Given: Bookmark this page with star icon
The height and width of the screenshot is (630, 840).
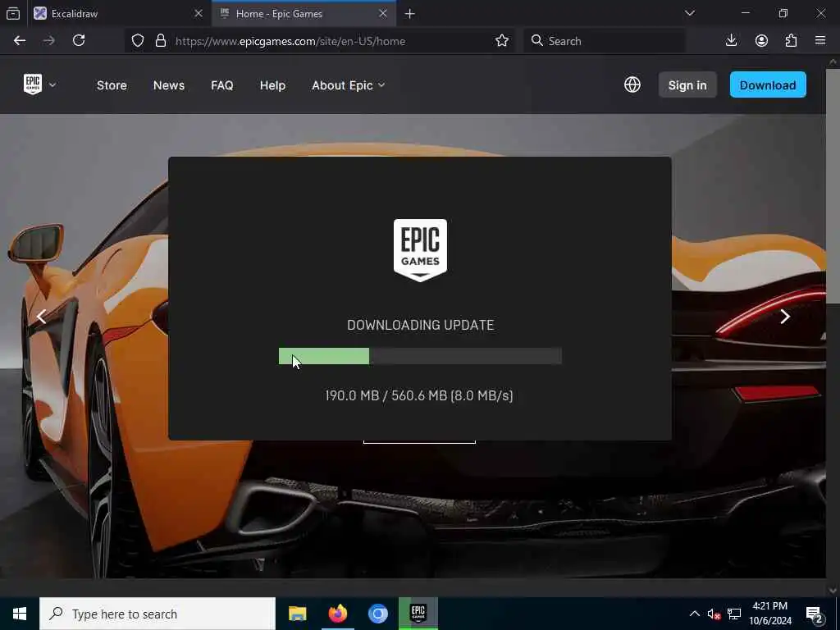Looking at the screenshot, I should click(x=502, y=41).
